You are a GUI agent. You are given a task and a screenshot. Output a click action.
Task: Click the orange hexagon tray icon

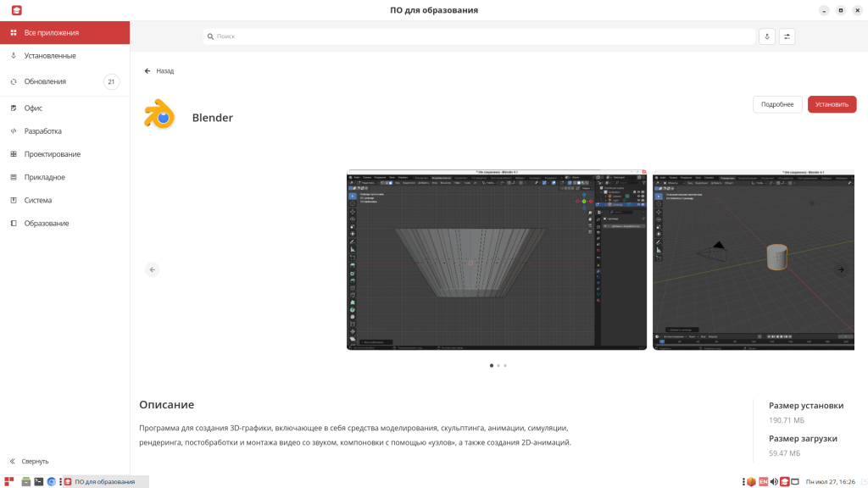[x=751, y=481]
